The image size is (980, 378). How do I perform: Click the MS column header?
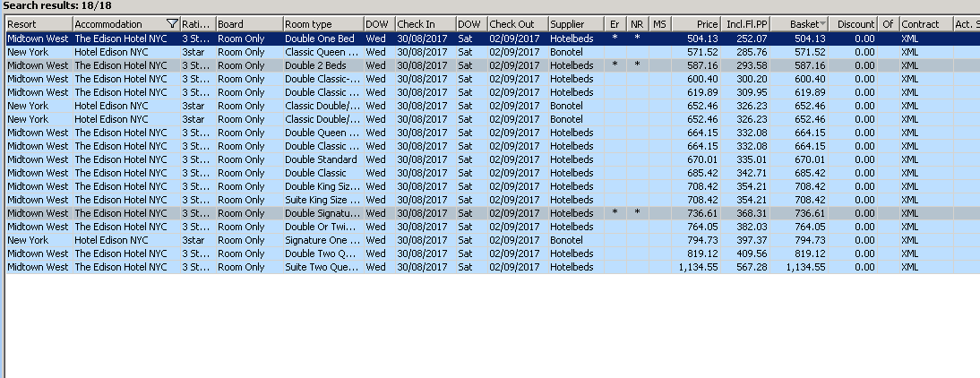[660, 24]
